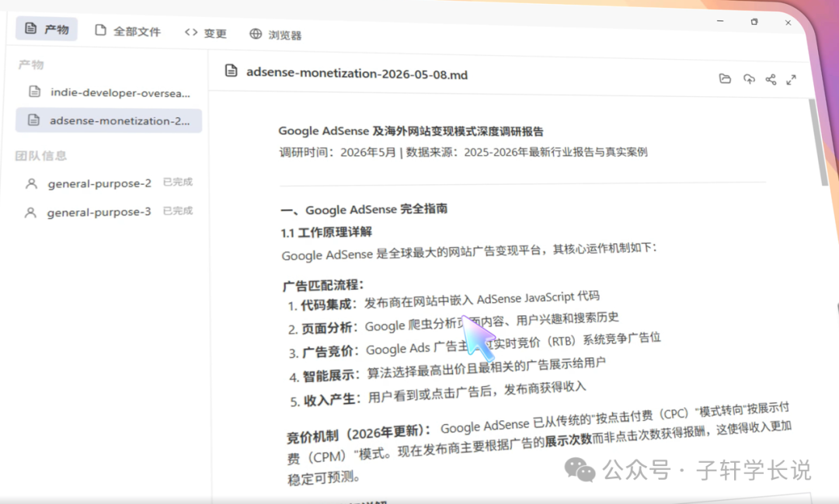Open general-purpose-2 team member entry
Viewport: 839px width, 504px height.
click(x=109, y=183)
